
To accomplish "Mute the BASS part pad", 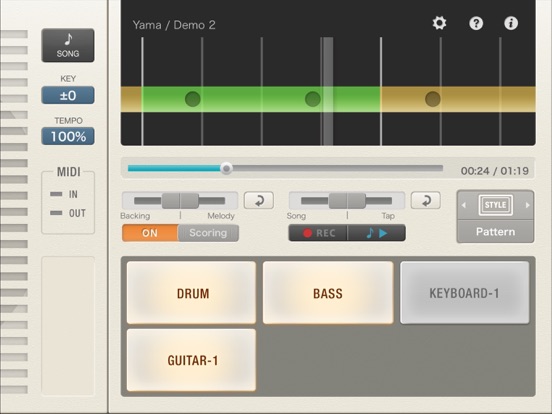I will click(328, 293).
